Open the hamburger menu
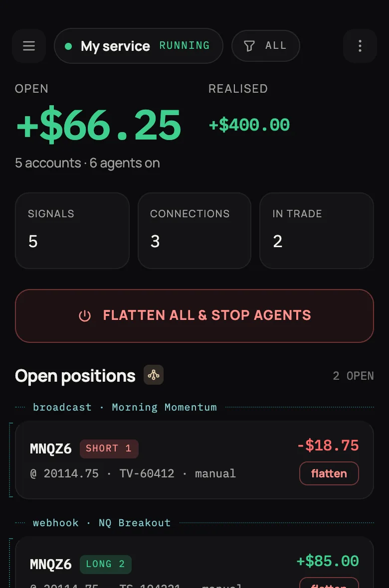The width and height of the screenshot is (389, 588). tap(29, 46)
